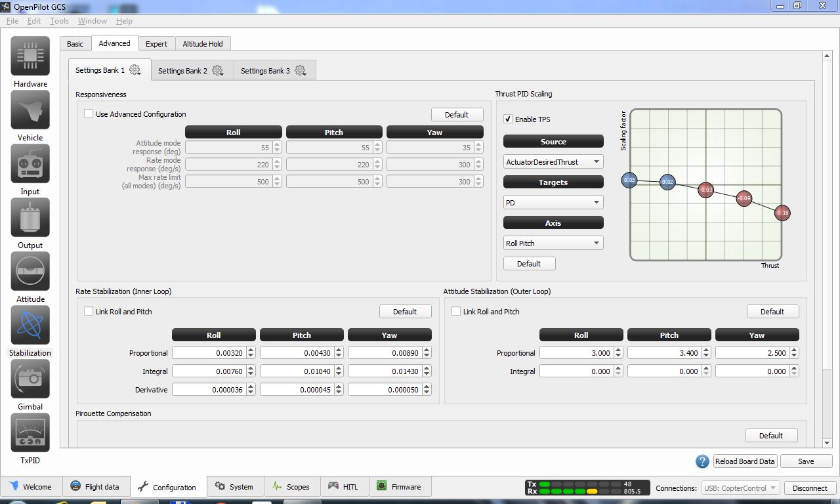The image size is (840, 504).
Task: Select the Stabilization gyro icon
Action: [x=30, y=325]
